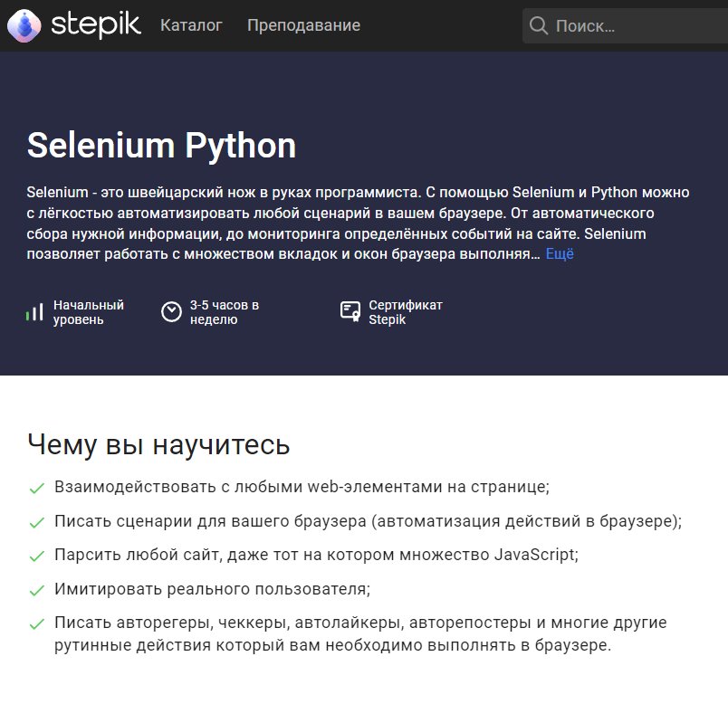Go to the 'Преподавание' menu item
This screenshot has width=728, height=704.
(303, 25)
